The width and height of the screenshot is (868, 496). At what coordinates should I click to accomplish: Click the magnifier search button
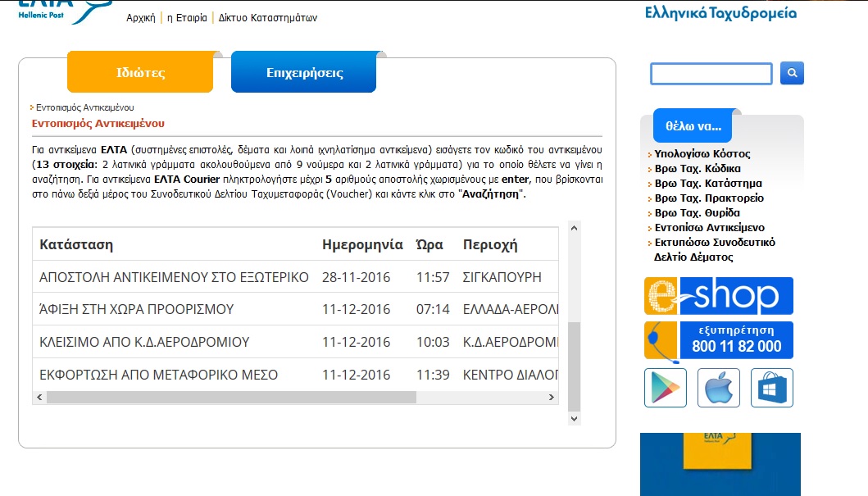pos(792,73)
